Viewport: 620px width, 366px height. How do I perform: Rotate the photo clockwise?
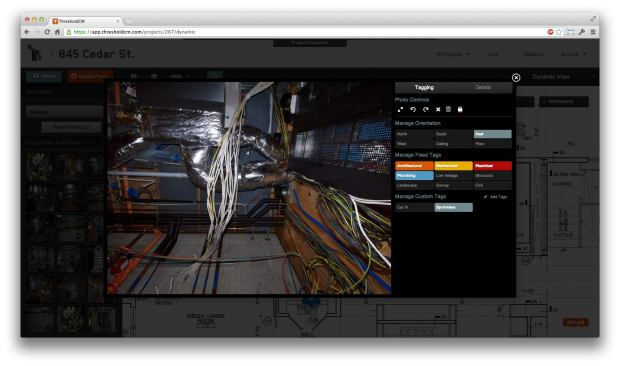[425, 109]
